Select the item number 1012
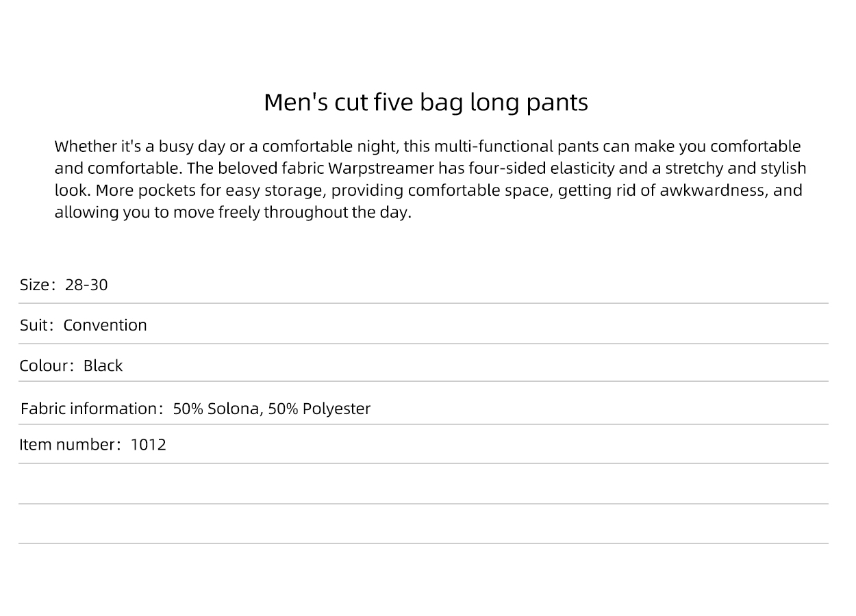Viewport: 856px width, 616px height. (x=149, y=445)
